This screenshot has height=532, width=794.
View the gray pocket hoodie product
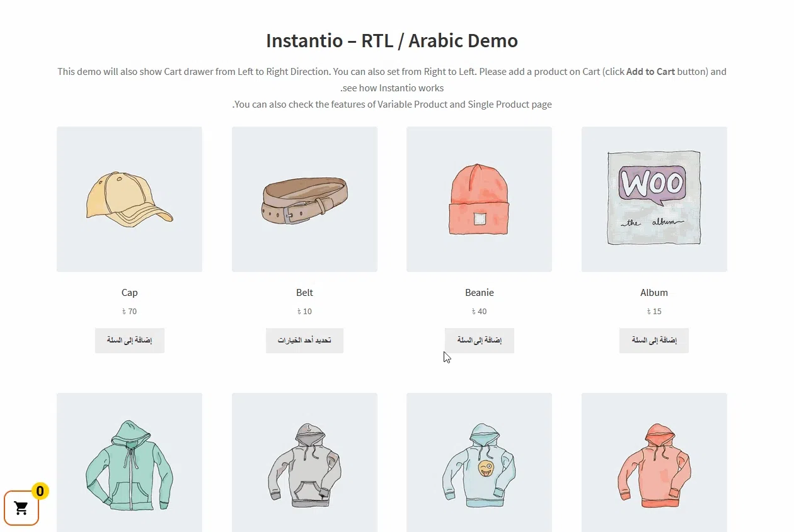coord(304,463)
